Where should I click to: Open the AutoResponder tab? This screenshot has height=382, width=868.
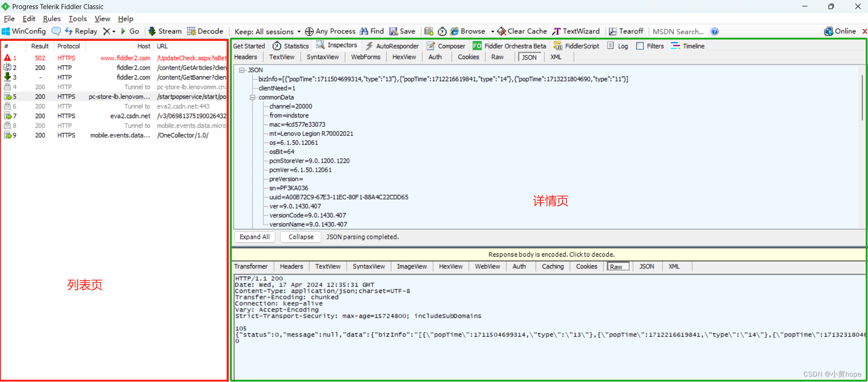[392, 46]
